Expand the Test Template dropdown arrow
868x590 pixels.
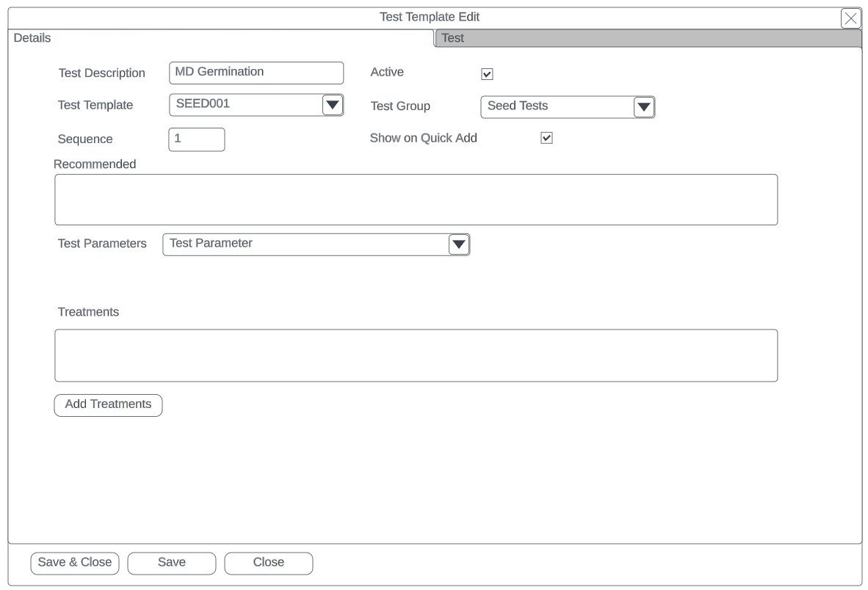[332, 105]
